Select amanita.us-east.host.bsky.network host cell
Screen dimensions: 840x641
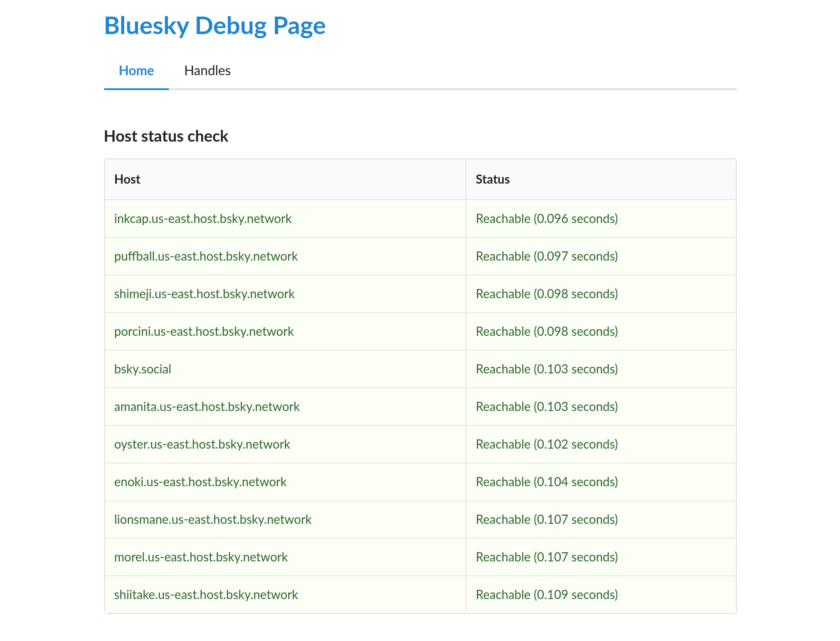click(285, 407)
